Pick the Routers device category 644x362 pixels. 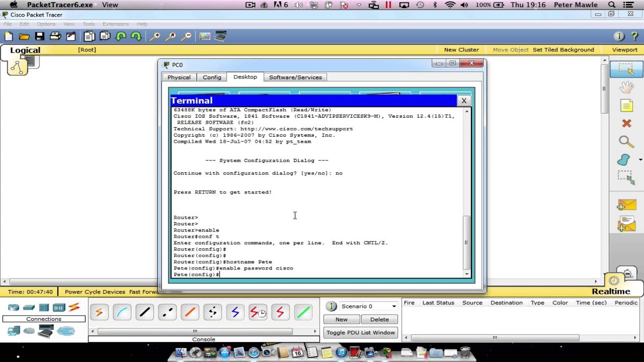14,307
